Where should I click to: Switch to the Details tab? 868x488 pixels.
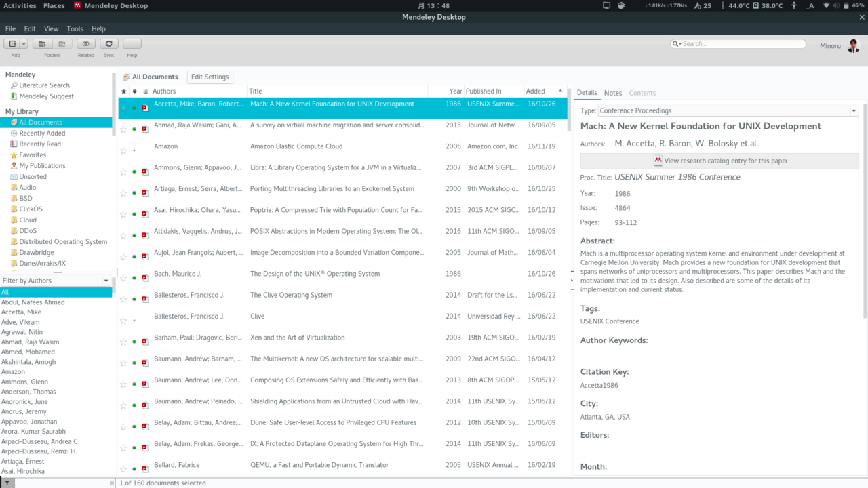tap(587, 93)
